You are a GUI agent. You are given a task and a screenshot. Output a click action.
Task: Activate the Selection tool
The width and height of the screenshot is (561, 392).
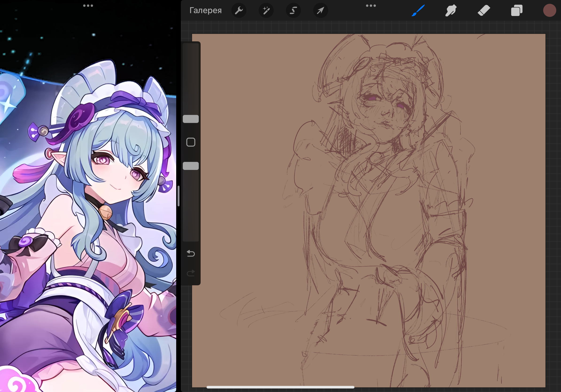(x=293, y=11)
